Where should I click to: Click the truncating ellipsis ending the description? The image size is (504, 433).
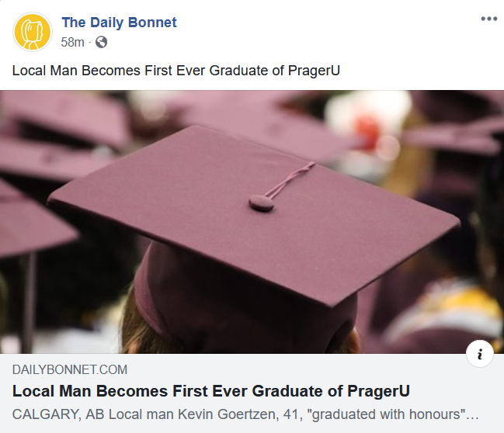pyautogui.click(x=472, y=416)
